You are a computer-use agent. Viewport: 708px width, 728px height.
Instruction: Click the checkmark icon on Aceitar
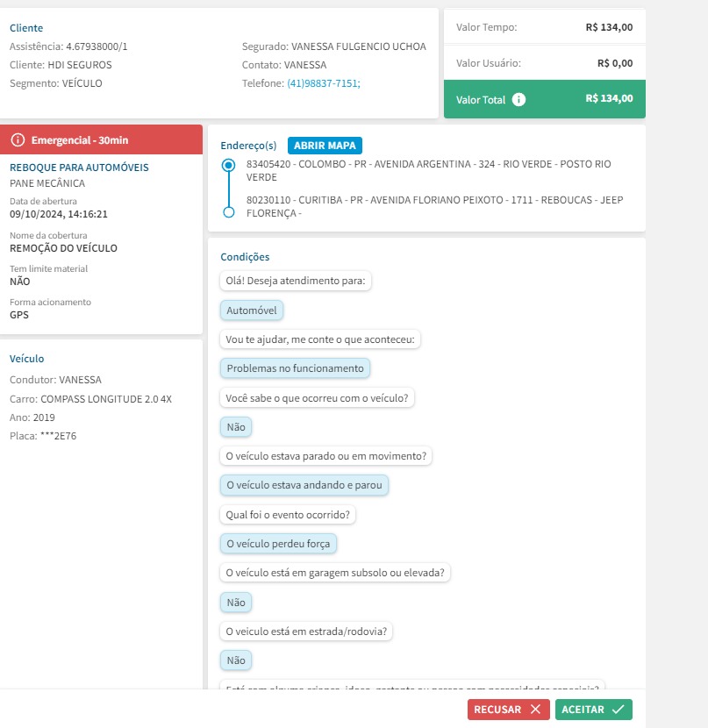tap(619, 710)
